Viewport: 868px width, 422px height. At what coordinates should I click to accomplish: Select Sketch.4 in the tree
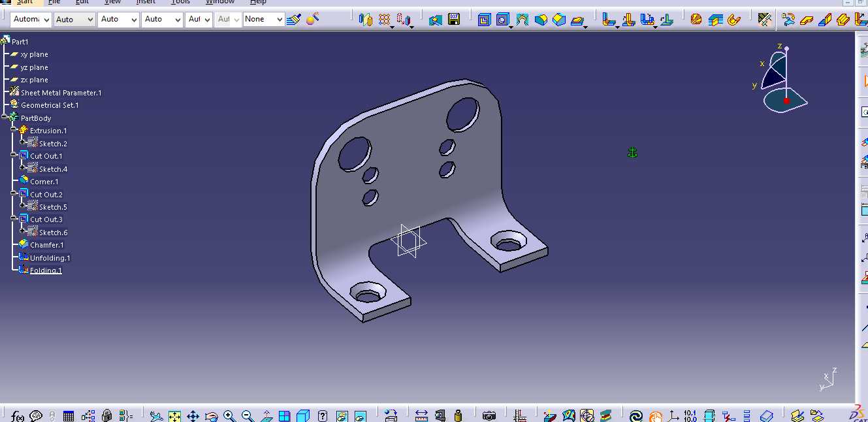(53, 169)
